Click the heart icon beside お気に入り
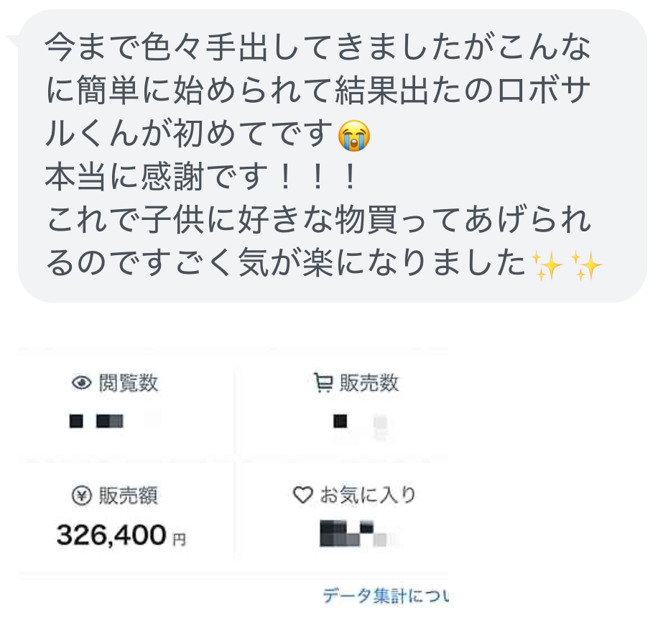Screen dimensions: 658x644 pyautogui.click(x=304, y=495)
